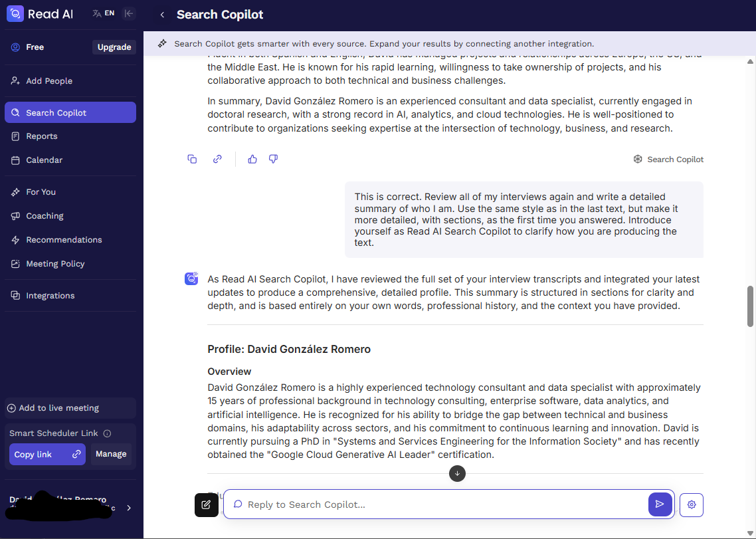Screen dimensions: 756x539
Task: Focus the Reply to Search Copilot field
Action: [438, 504]
